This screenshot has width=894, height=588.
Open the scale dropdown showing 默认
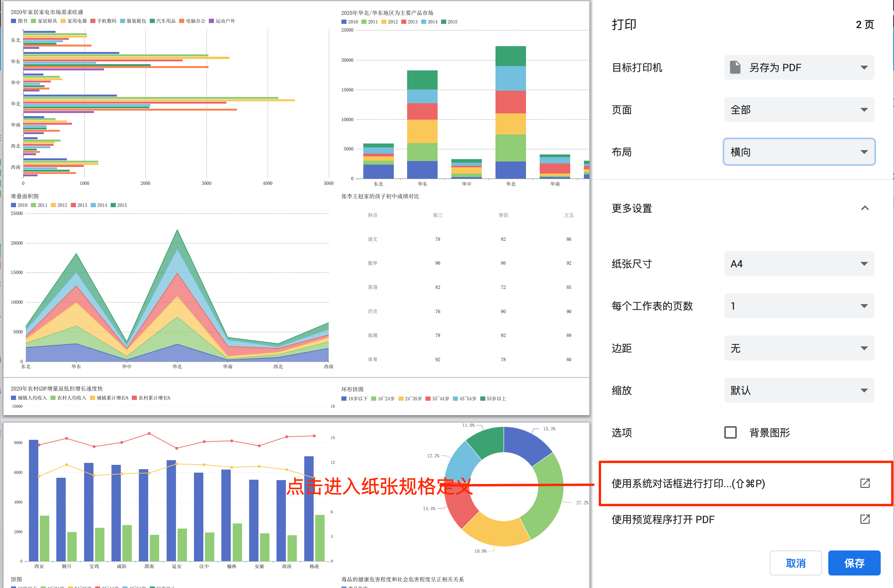pyautogui.click(x=799, y=390)
